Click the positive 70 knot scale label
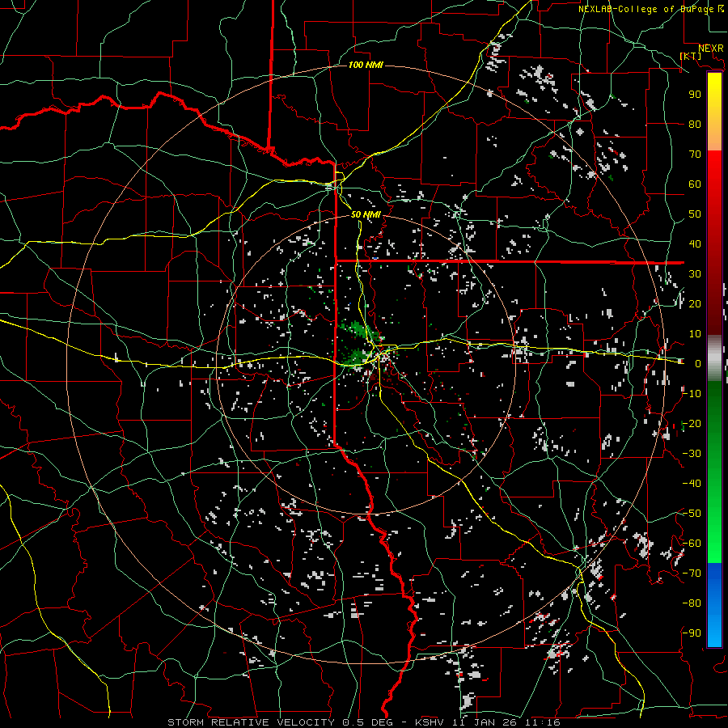This screenshot has width=728, height=728. (x=695, y=154)
